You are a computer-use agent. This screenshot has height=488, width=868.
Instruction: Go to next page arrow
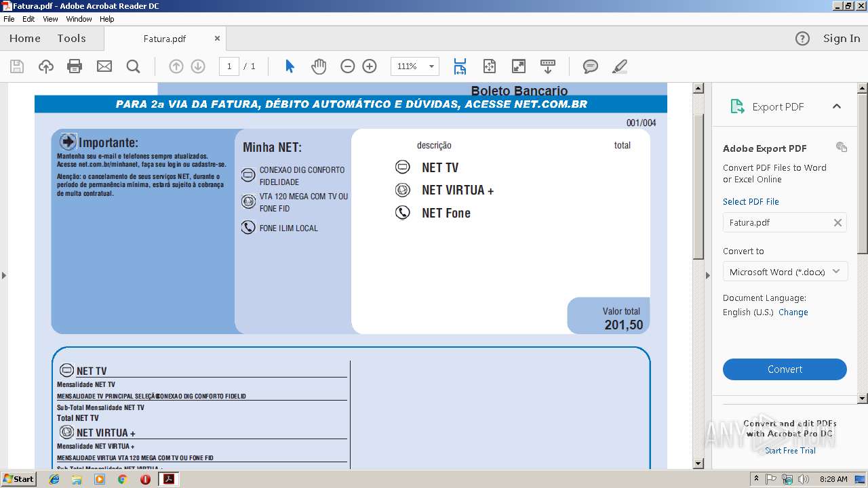(x=198, y=66)
